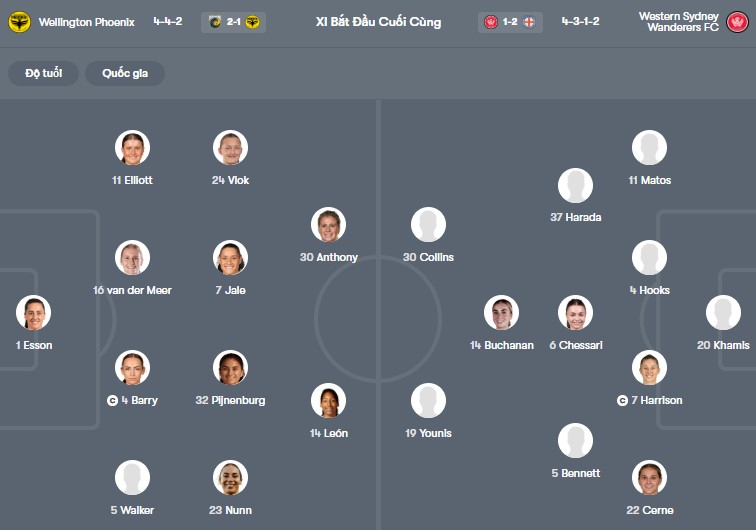756x530 pixels.
Task: Open the Western Sydney Wanderers FC link
Action: 679,22
